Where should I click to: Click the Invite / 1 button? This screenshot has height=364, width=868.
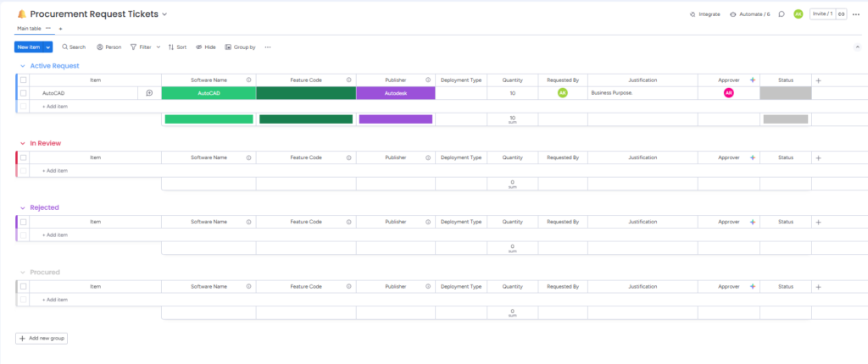point(821,14)
